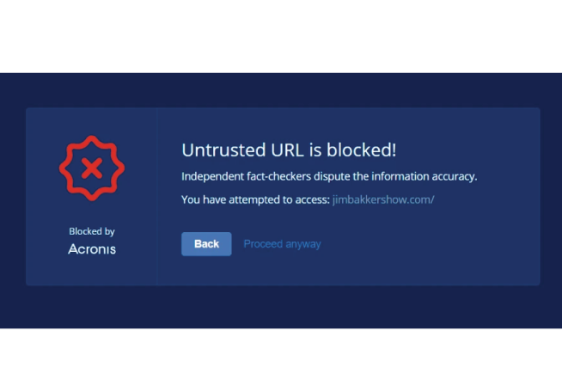Click the red blocked-badge warning icon
562x392 pixels.
(92, 168)
